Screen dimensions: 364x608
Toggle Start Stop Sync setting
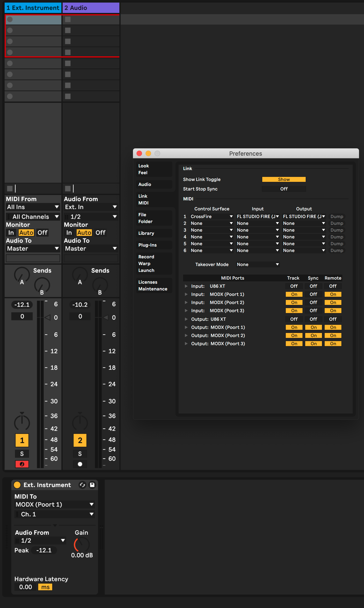click(x=284, y=189)
